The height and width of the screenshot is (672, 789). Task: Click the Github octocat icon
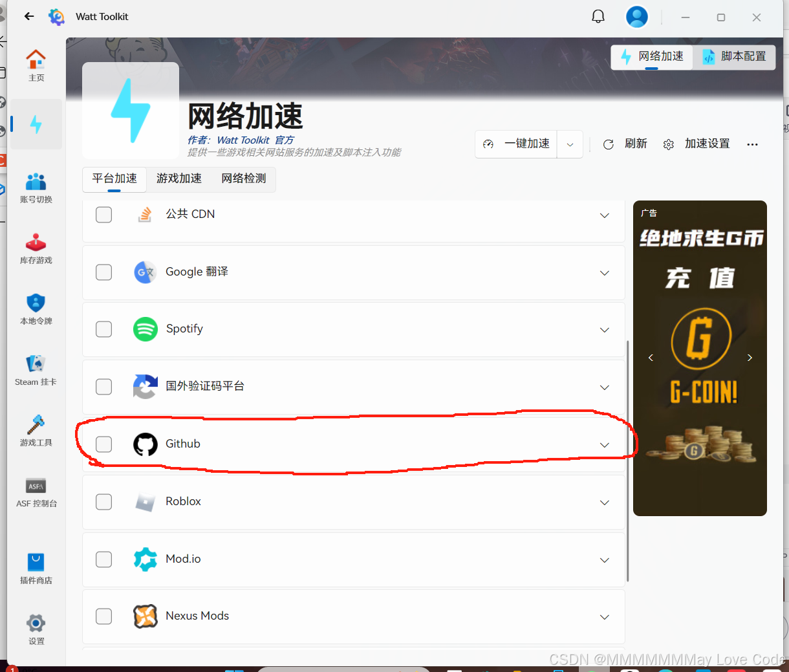click(x=146, y=444)
